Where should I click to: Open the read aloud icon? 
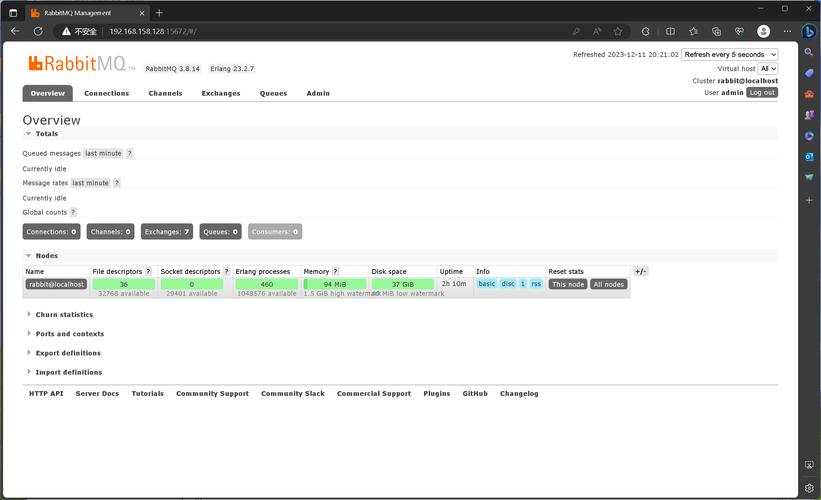point(597,31)
